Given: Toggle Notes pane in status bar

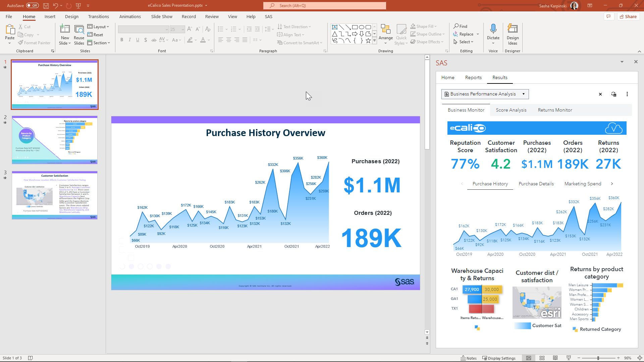Looking at the screenshot, I should [x=469, y=358].
